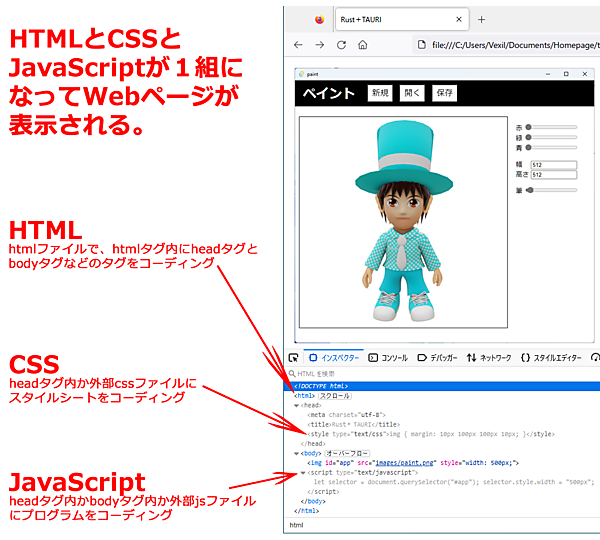This screenshot has height=540, width=600.
Task: Select the closing </head> tag row
Action: [313, 444]
